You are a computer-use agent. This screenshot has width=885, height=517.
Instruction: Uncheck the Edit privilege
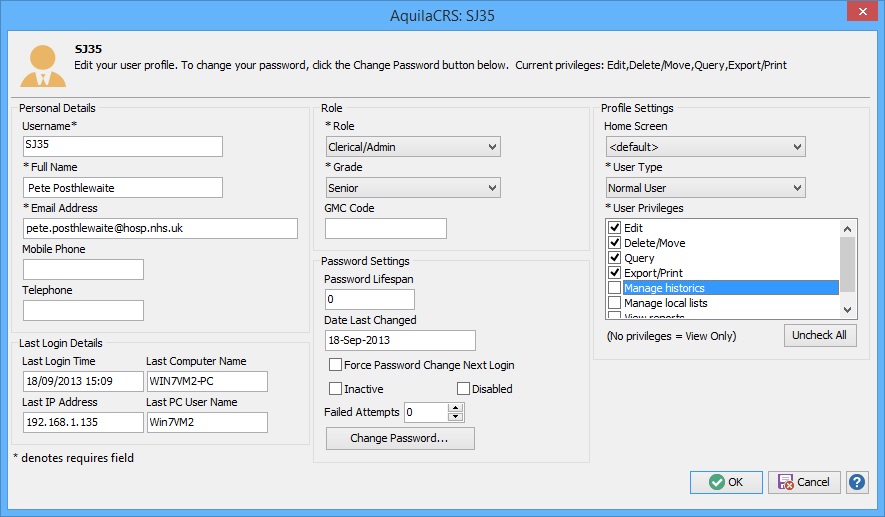pyautogui.click(x=615, y=228)
